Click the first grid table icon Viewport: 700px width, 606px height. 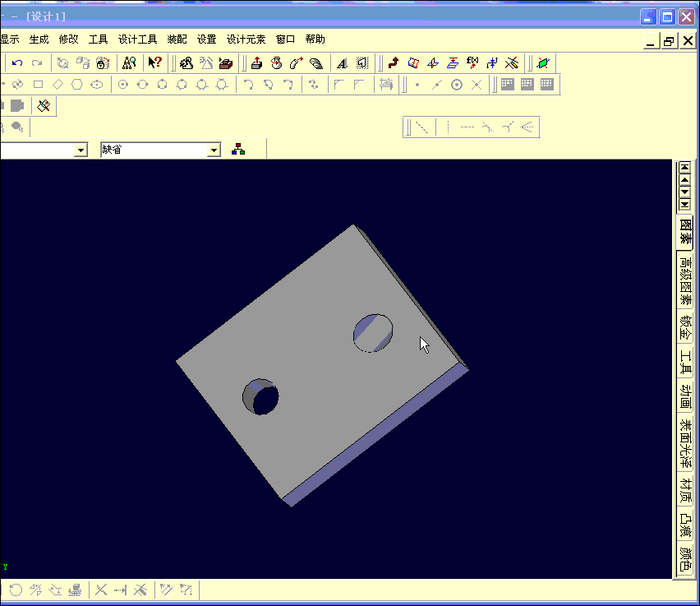coord(508,85)
